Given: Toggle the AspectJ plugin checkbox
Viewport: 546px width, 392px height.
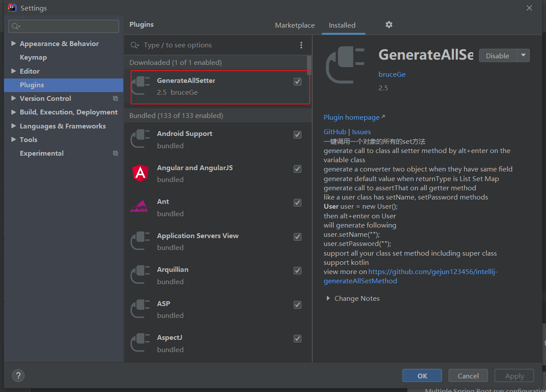Looking at the screenshot, I should (x=297, y=339).
